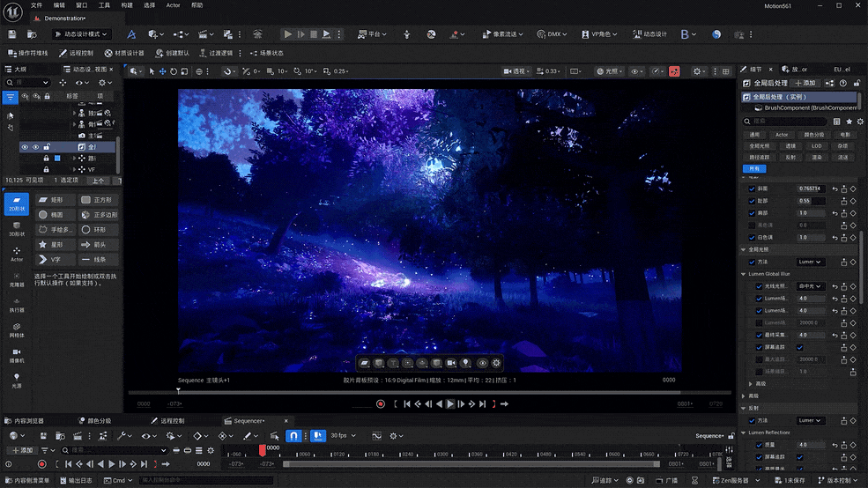Click the 材质设计器 button
868x488 pixels.
(x=124, y=53)
